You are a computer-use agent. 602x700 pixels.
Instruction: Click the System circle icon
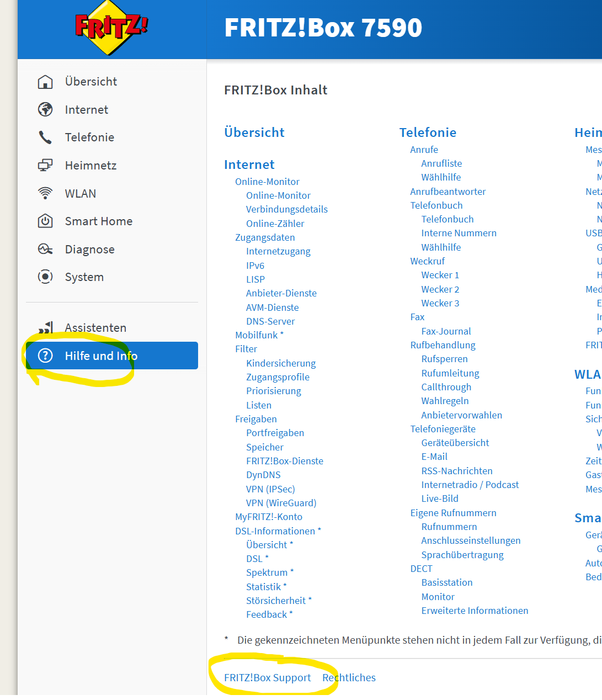pos(45,277)
